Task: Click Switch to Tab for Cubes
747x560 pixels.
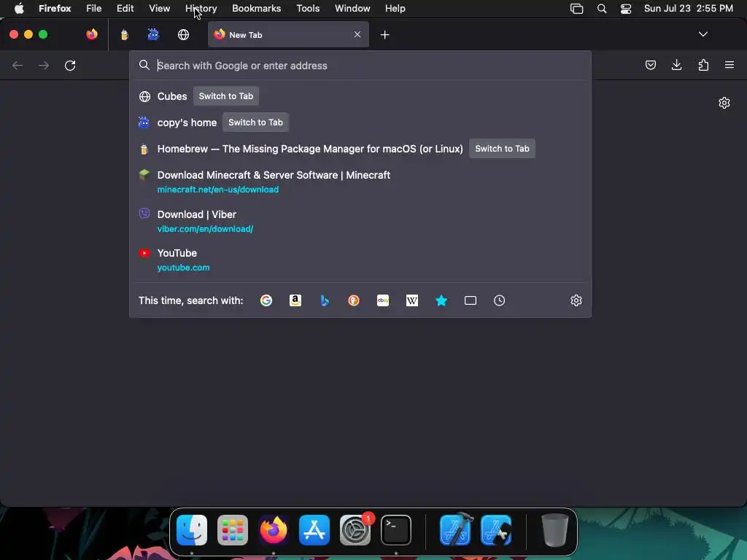Action: pos(226,96)
